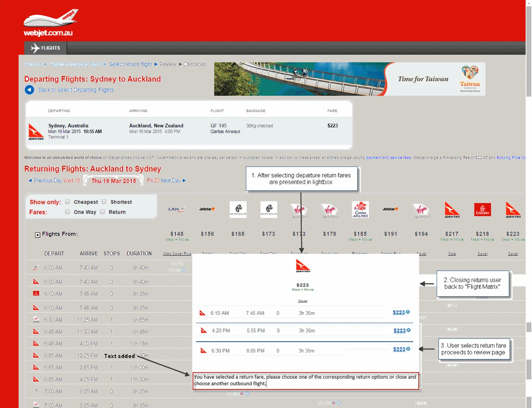The width and height of the screenshot is (532, 408).
Task: Click the Saver link in the lightbox
Action: coord(303,301)
